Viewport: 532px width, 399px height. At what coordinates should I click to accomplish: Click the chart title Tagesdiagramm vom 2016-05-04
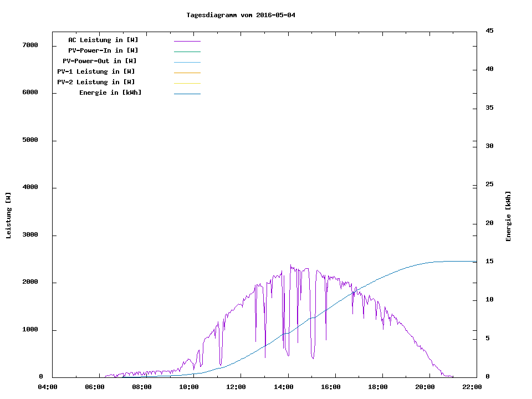pos(241,15)
